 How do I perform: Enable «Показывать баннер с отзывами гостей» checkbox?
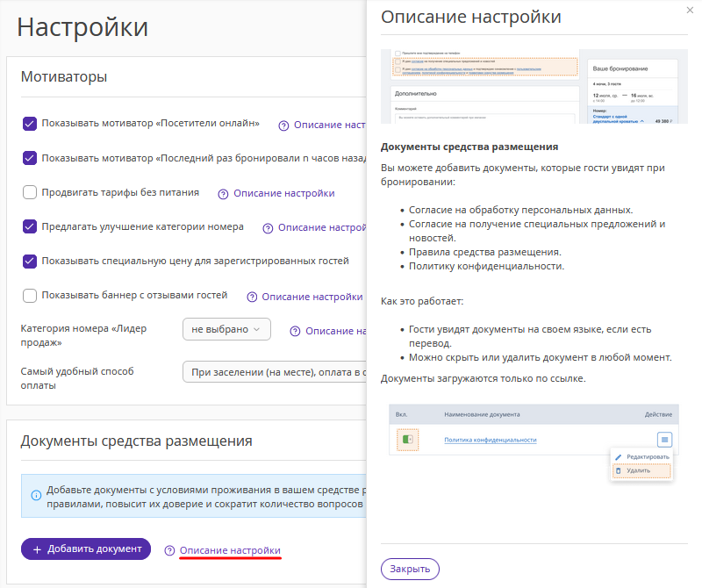(30, 296)
